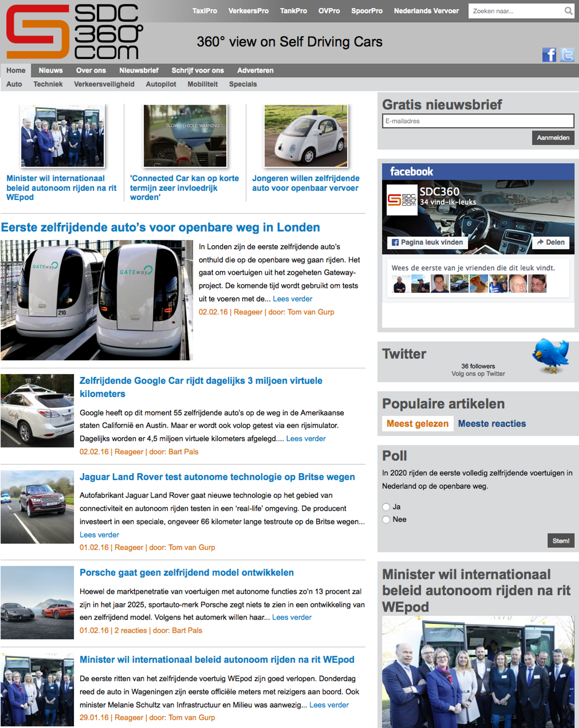
Task: Click Lees verder in Jaguar article
Action: pos(99,535)
